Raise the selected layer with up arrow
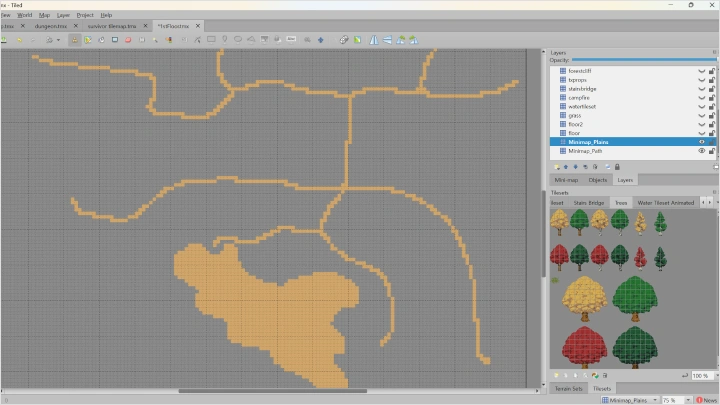Viewport: 720px width, 405px height. pos(566,166)
